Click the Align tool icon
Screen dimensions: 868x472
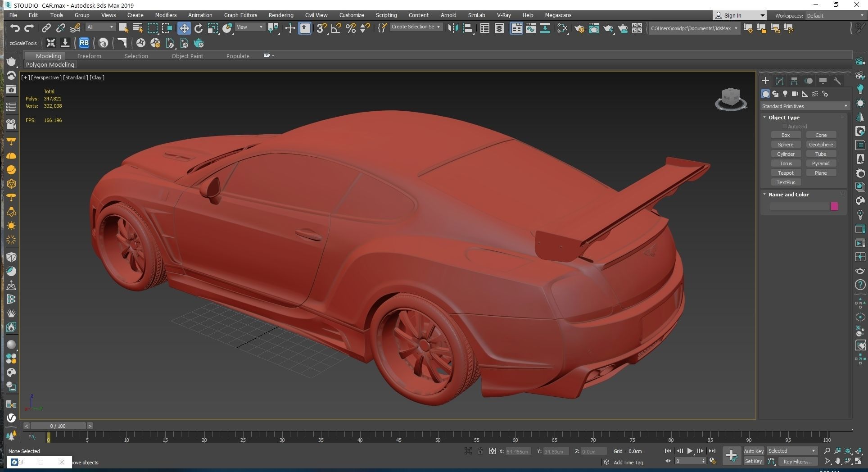tap(467, 28)
